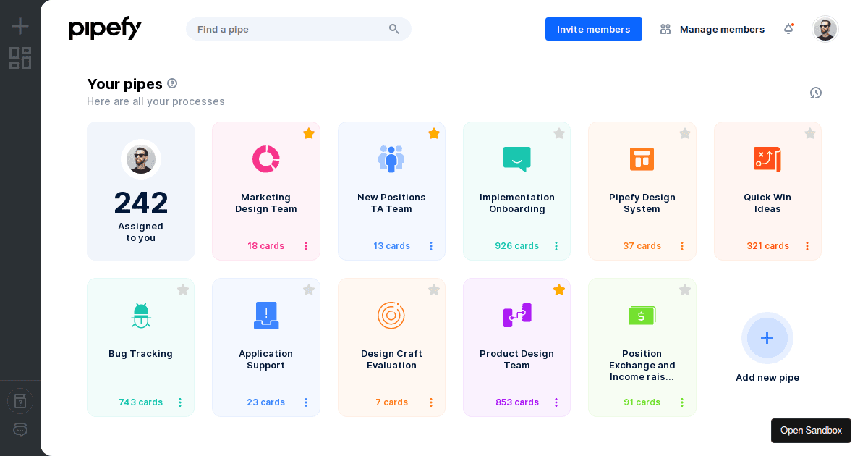Expand the kebab menu on Application Support
This screenshot has width=868, height=456.
click(x=305, y=402)
